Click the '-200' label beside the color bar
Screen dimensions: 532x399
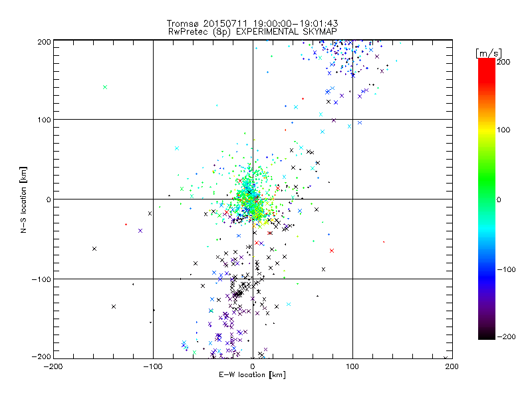tap(506, 336)
